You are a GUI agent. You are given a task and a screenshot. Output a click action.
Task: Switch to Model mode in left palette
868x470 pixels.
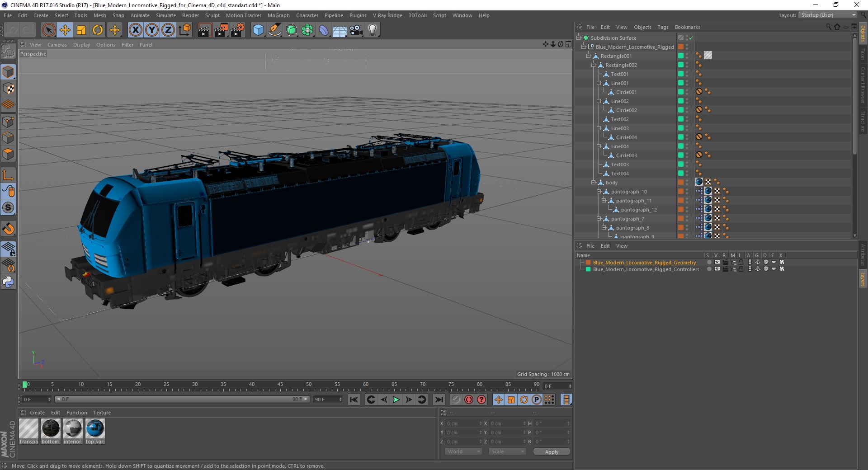(8, 72)
